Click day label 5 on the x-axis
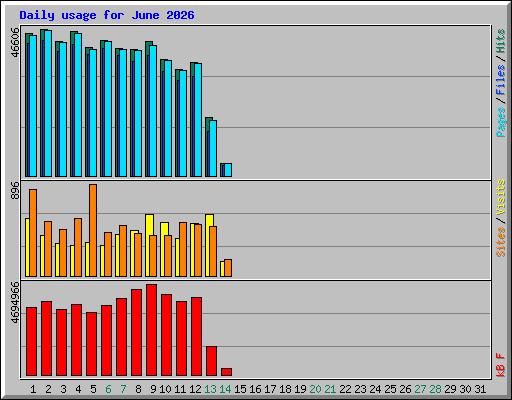 (x=93, y=389)
